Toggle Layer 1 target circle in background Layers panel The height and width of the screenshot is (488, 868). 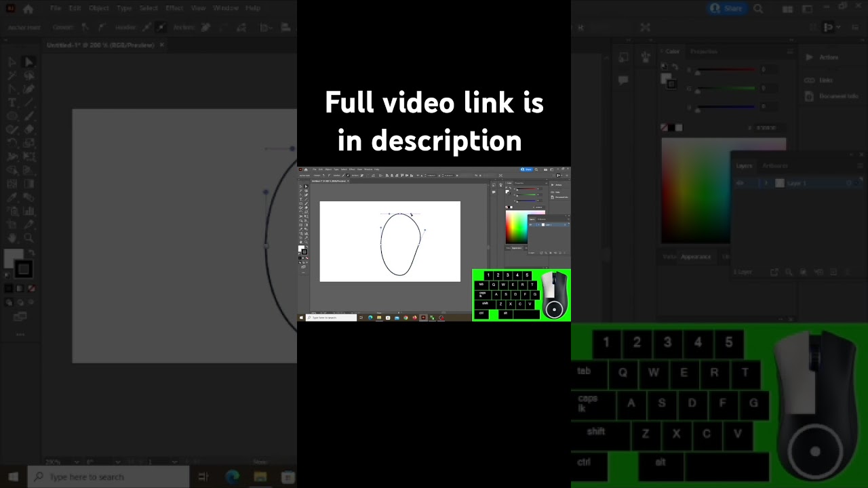(848, 183)
